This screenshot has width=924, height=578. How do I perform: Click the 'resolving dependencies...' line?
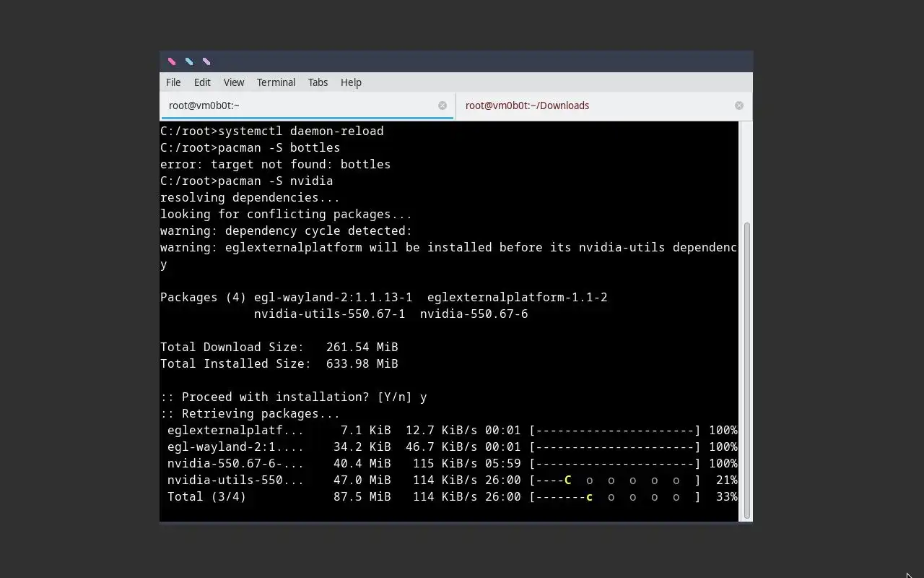click(x=250, y=198)
